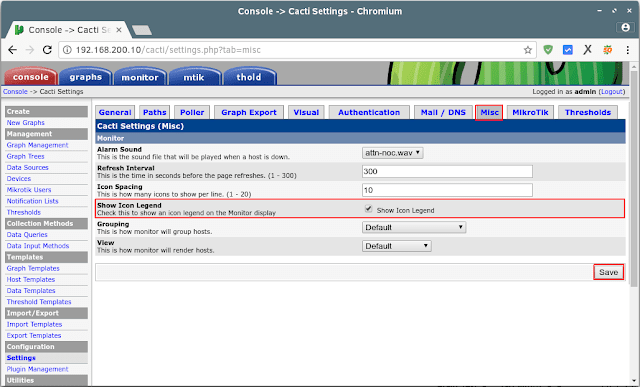640x387 pixels.
Task: Open the Graph Export settings tab
Action: tap(249, 112)
